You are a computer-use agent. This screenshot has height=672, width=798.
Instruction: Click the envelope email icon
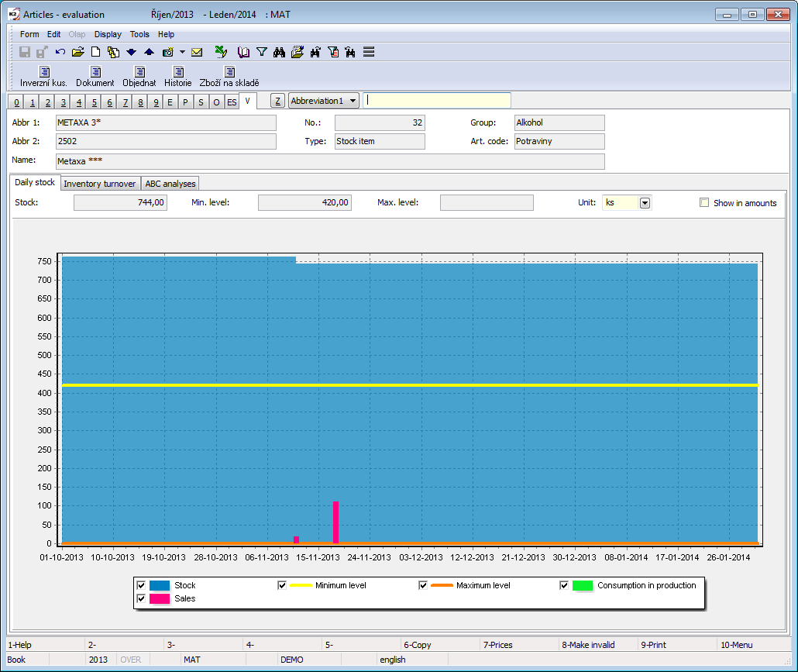click(x=197, y=52)
